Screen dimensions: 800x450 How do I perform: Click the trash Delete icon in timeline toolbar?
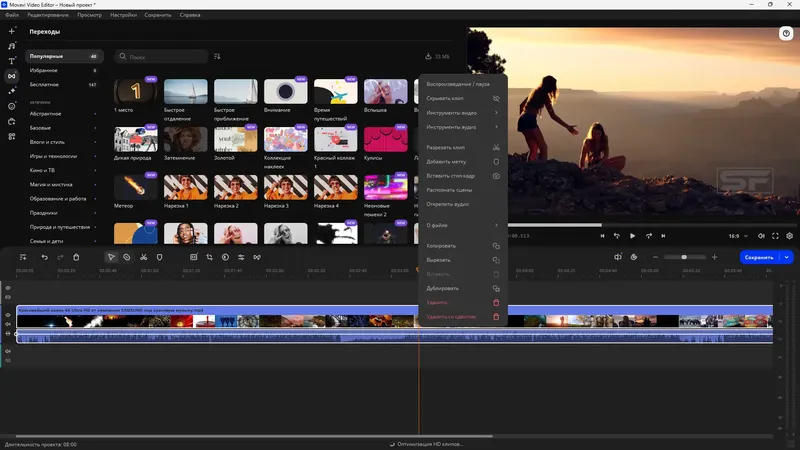click(x=76, y=257)
